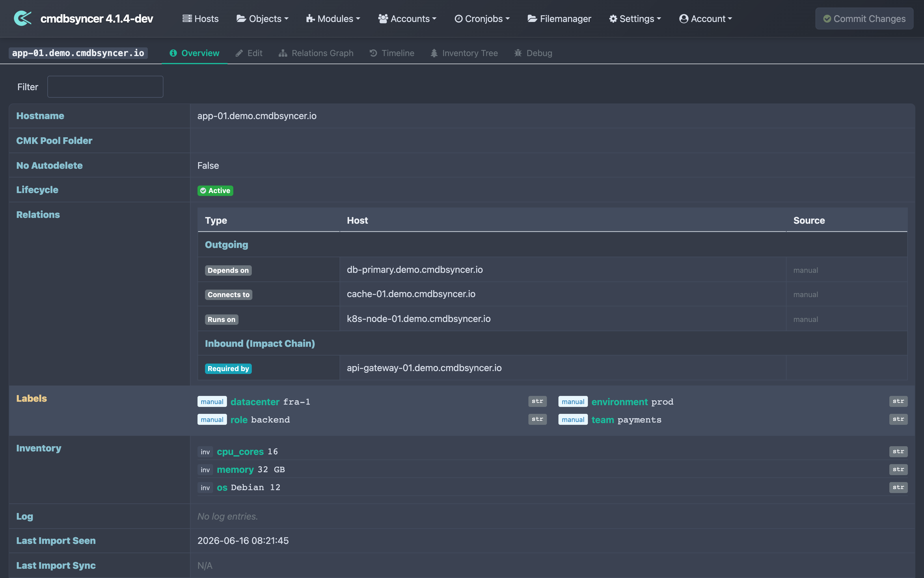
Task: Click the Source column header
Action: pyautogui.click(x=809, y=220)
